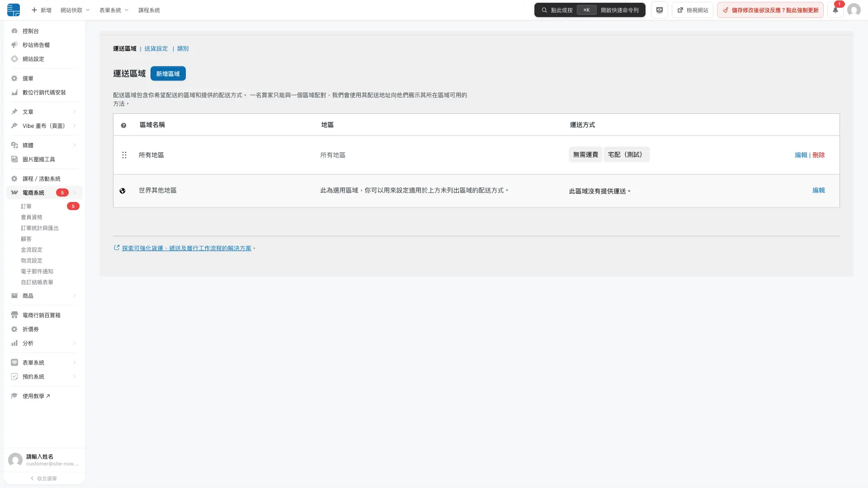Click 編輯 for 所有地區 row
Viewport: 868px width, 488px height.
click(x=801, y=155)
